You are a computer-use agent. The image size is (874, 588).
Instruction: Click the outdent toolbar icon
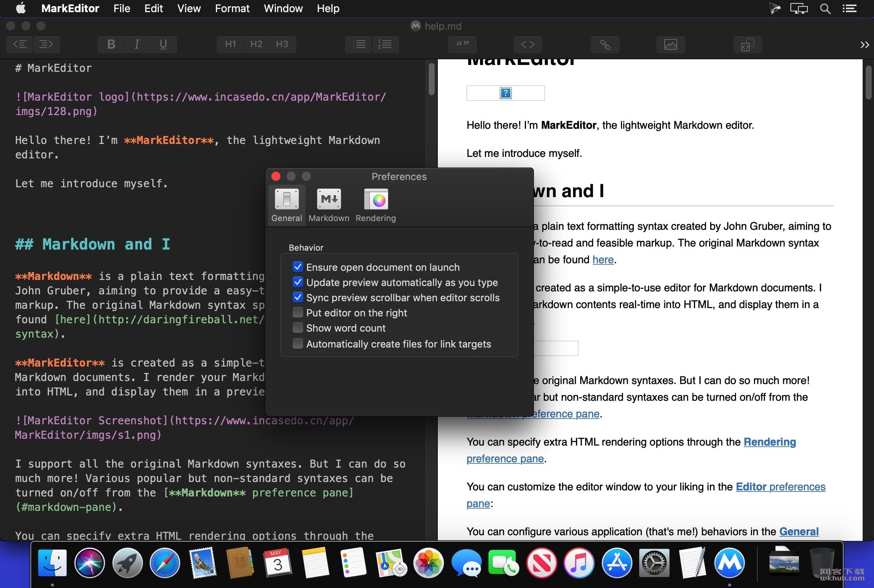[20, 44]
